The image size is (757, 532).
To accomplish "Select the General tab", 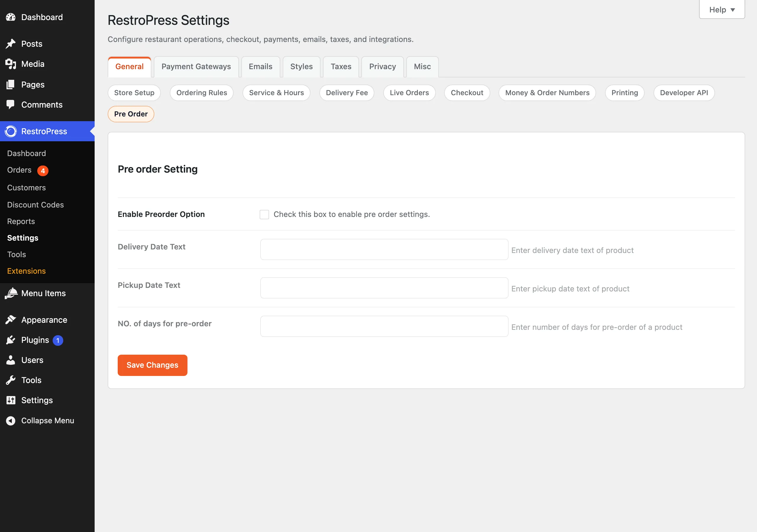I will (129, 67).
